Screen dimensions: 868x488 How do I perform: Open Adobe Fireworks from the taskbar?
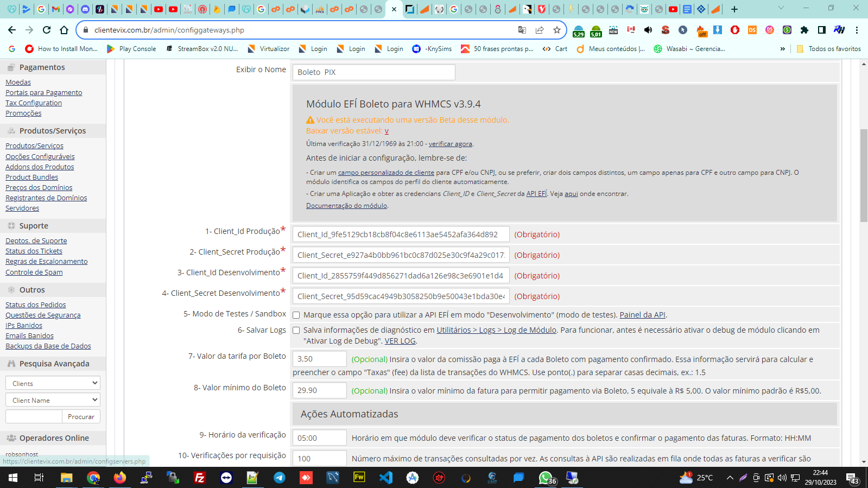tap(359, 478)
